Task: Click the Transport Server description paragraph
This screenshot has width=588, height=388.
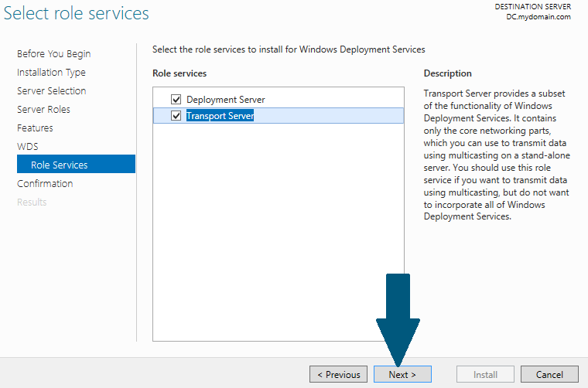Action: pos(497,155)
